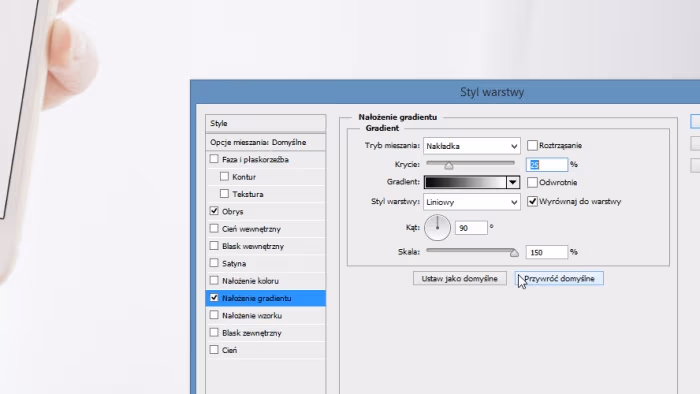Select Blask zewnętrzny row label
The width and height of the screenshot is (700, 394).
[252, 333]
